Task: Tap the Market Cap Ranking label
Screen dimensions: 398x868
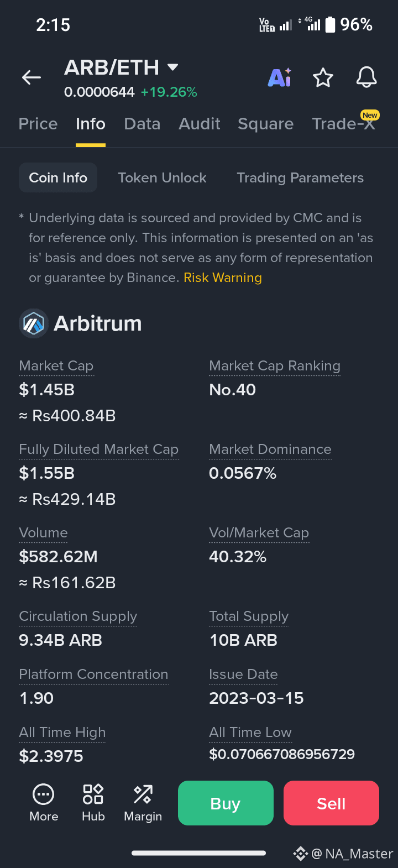Action: point(275,366)
